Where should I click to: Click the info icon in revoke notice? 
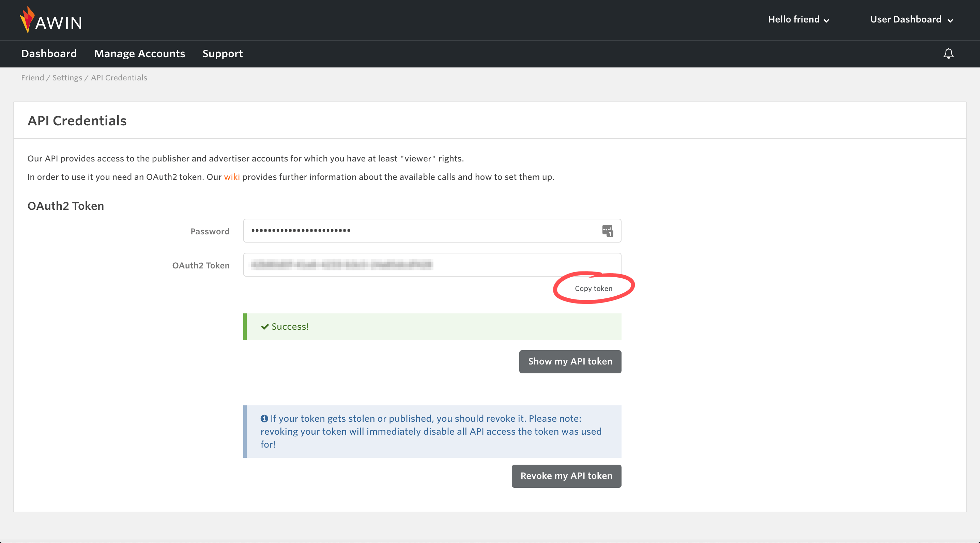(264, 418)
